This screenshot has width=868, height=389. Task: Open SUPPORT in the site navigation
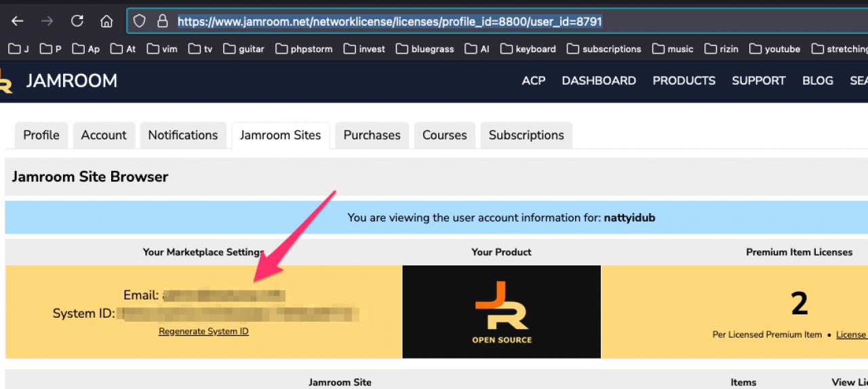pos(758,80)
